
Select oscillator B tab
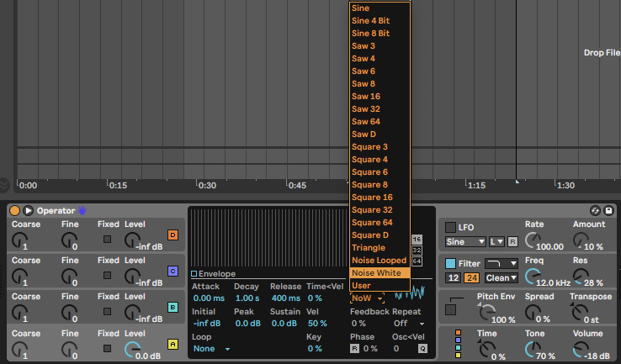pos(172,307)
